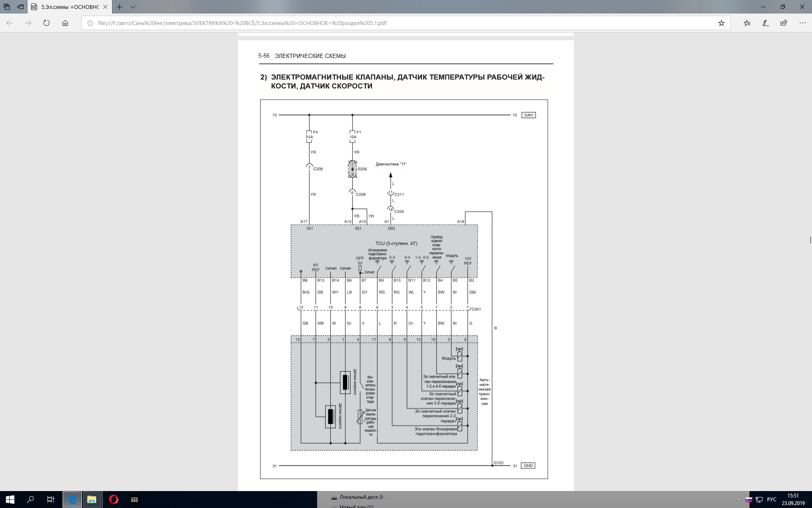The image size is (812, 508).
Task: Open Settings and more ellipsis menu
Action: (802, 23)
